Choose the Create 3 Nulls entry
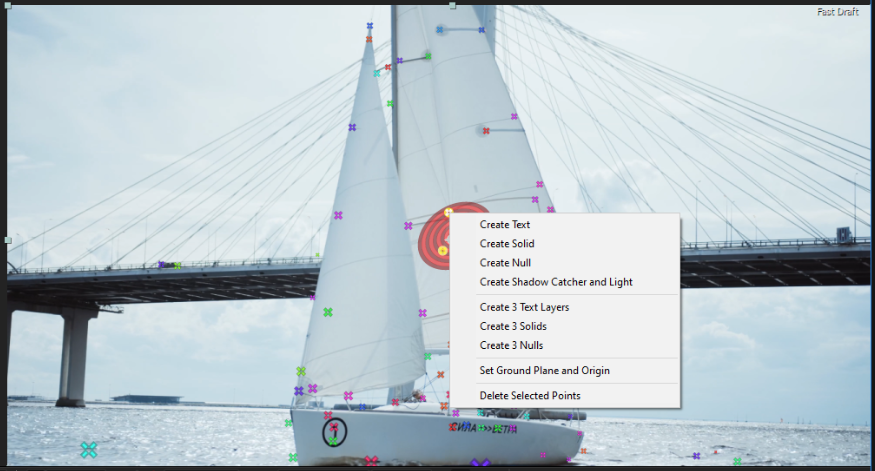The width and height of the screenshot is (875, 471). (x=511, y=345)
